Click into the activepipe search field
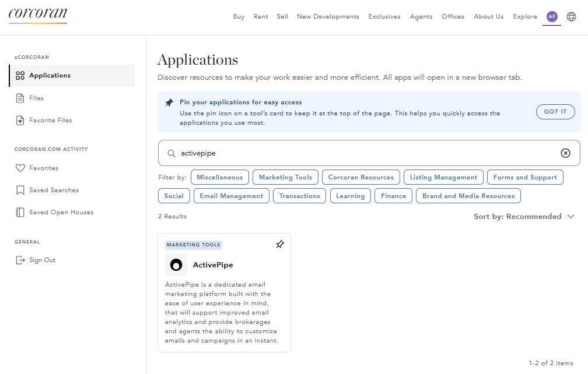 369,153
